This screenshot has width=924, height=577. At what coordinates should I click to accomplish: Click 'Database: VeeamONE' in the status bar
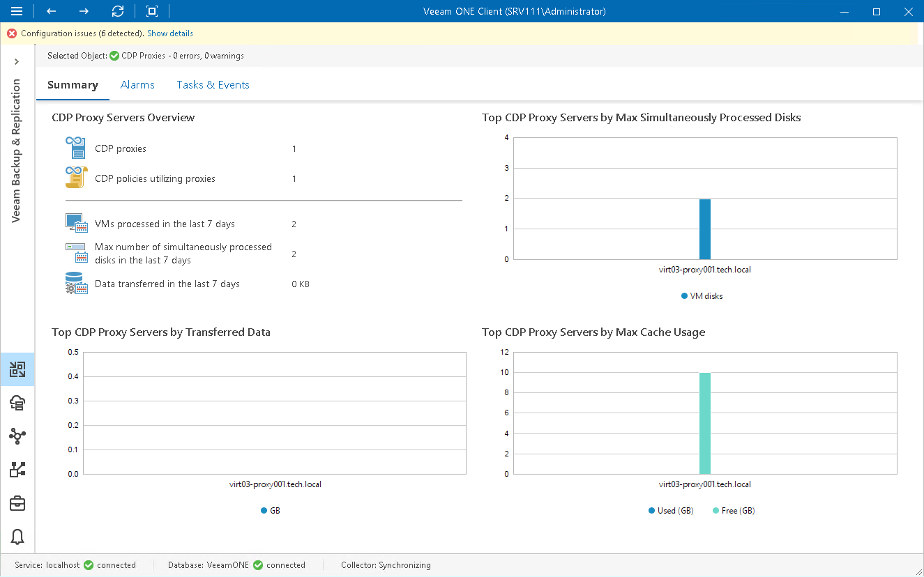coord(209,565)
